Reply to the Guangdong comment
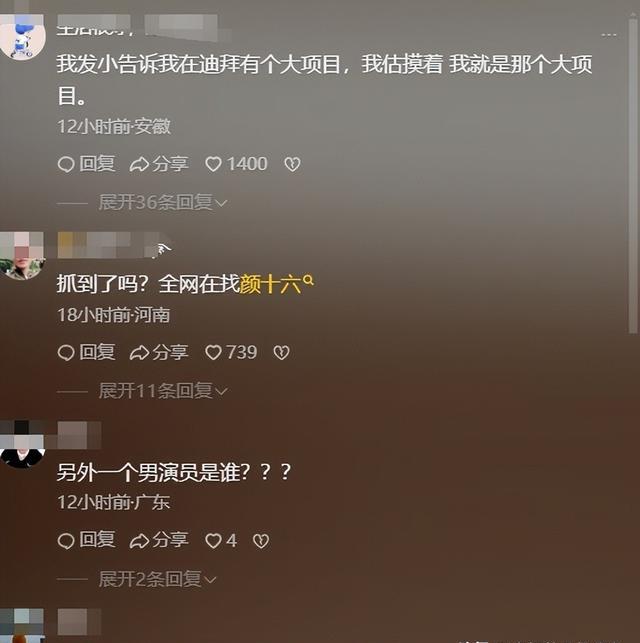The image size is (640, 643). pos(87,540)
